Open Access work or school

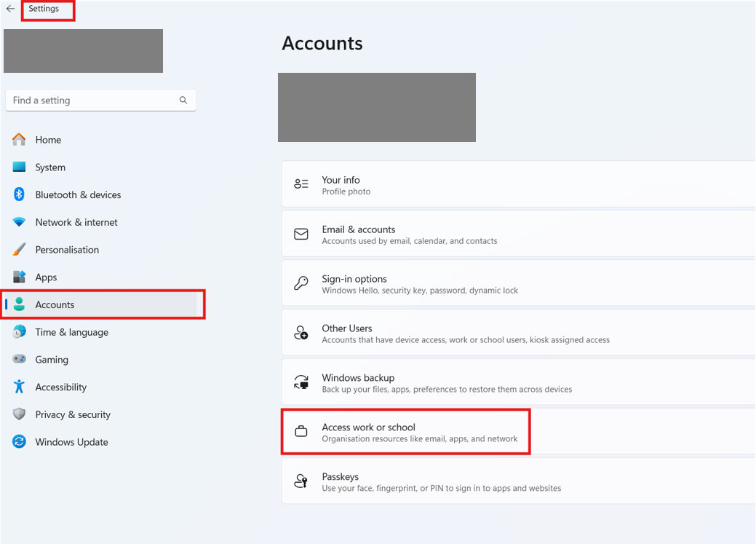click(519, 432)
